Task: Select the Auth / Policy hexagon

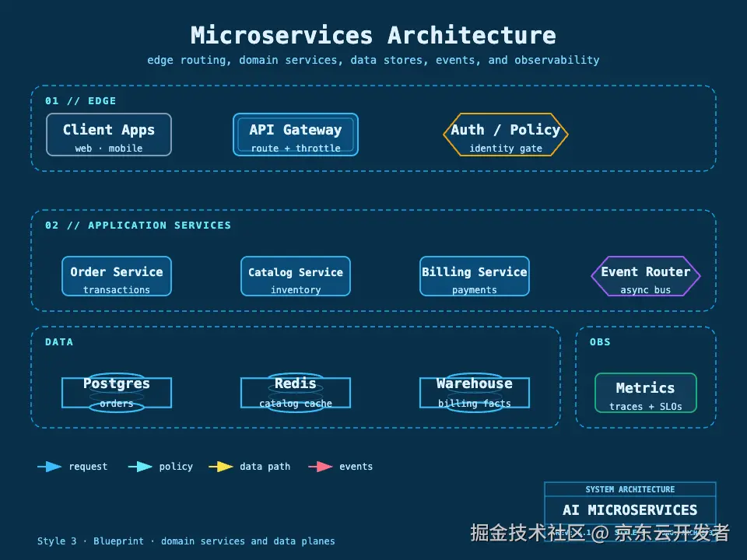Action: (506, 135)
